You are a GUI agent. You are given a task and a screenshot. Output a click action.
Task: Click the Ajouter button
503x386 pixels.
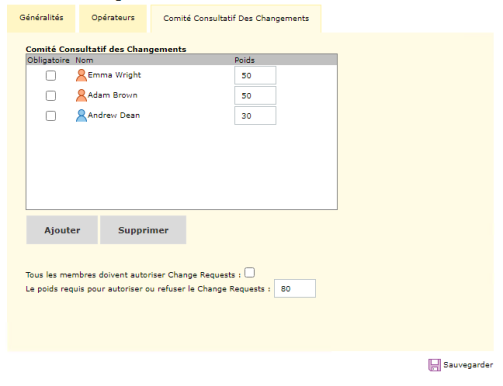point(62,230)
